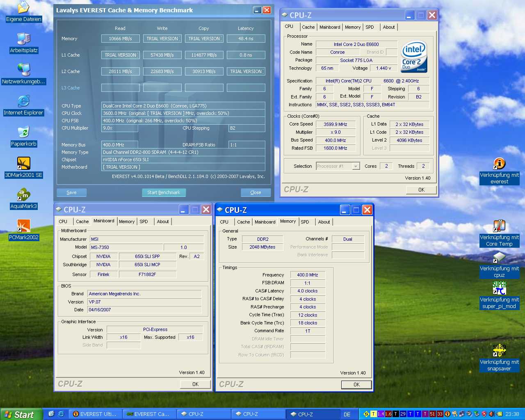Click the CPU Type DualCore Intel field
The image size is (525, 420).
point(183,106)
